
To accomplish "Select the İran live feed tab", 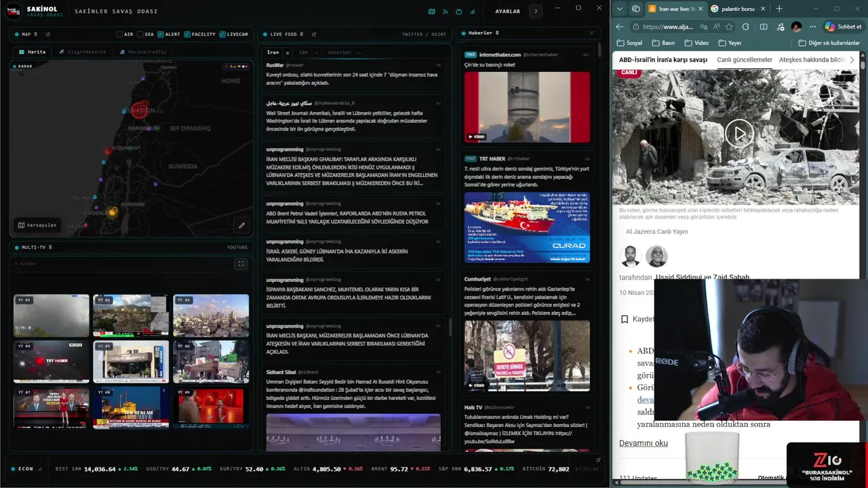I will pyautogui.click(x=273, y=52).
